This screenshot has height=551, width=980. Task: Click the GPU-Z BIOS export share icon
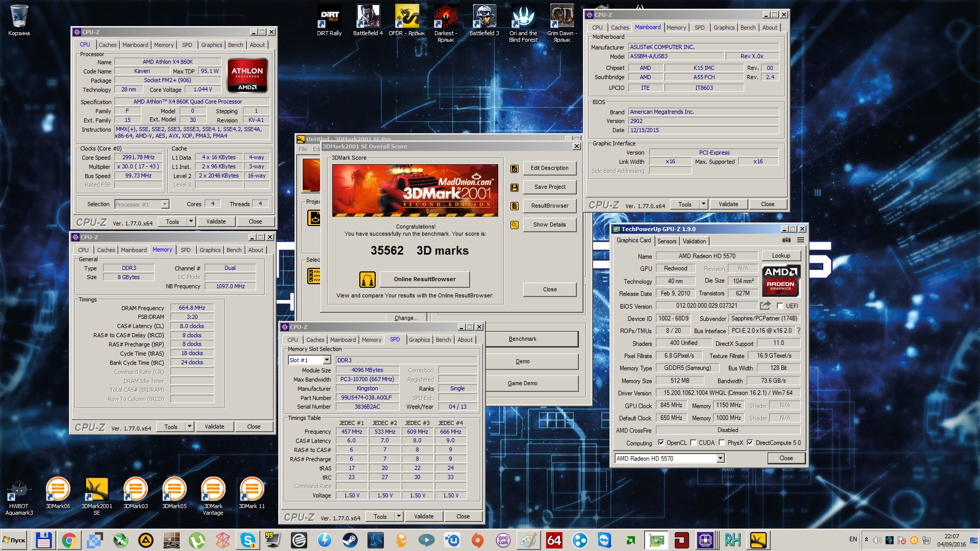(765, 306)
